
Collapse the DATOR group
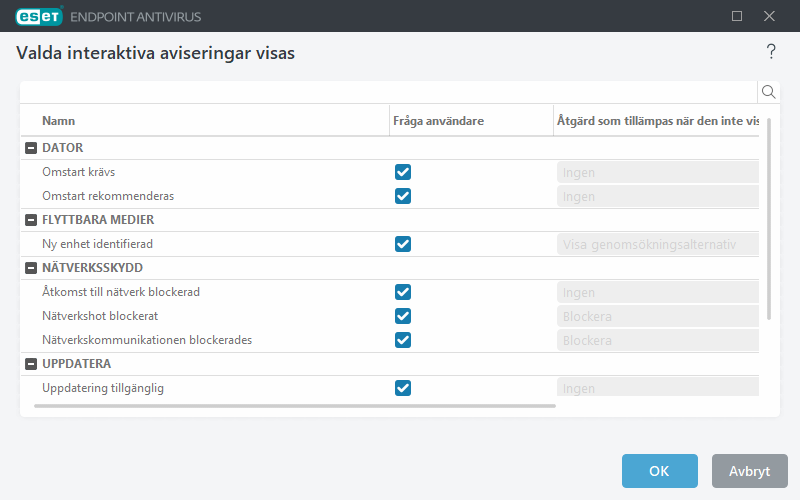click(30, 148)
